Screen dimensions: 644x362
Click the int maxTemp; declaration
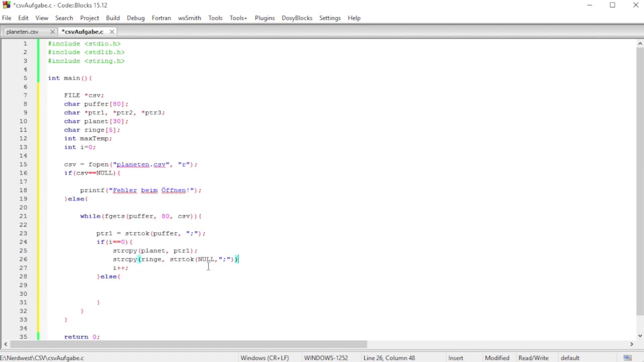point(88,138)
